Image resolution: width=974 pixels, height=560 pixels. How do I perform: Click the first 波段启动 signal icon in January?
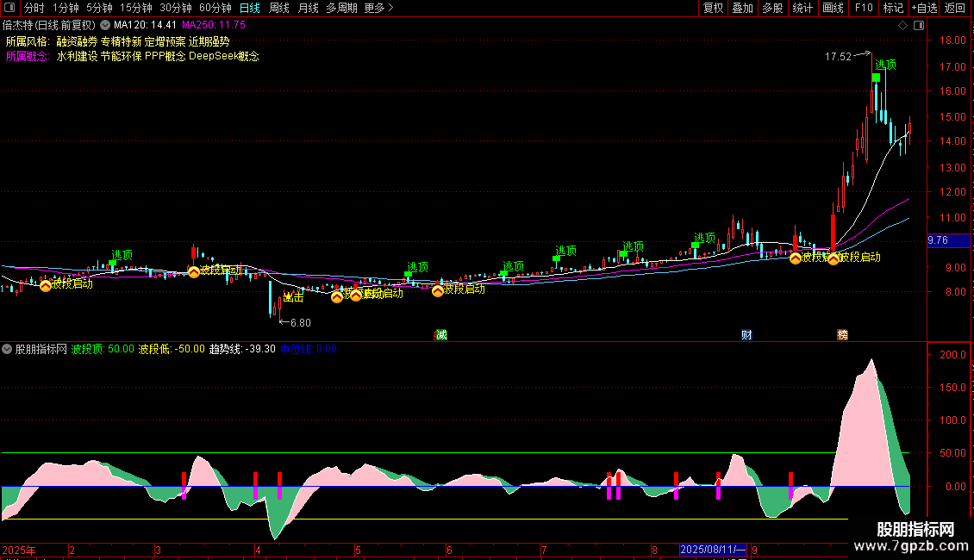tap(46, 285)
